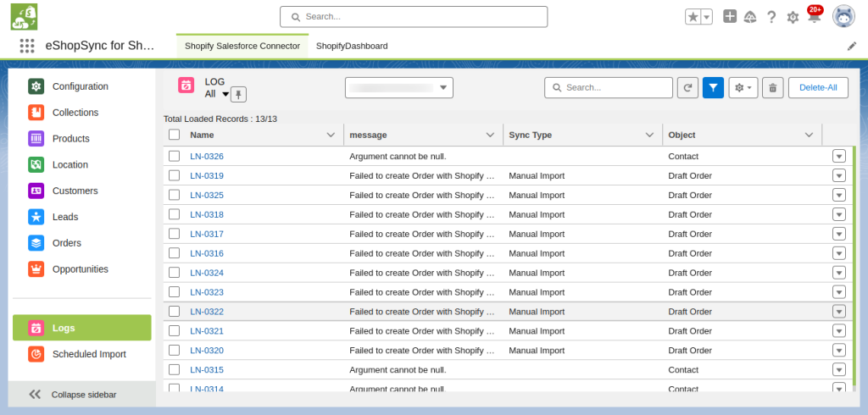Open log record LN-0315

(207, 369)
